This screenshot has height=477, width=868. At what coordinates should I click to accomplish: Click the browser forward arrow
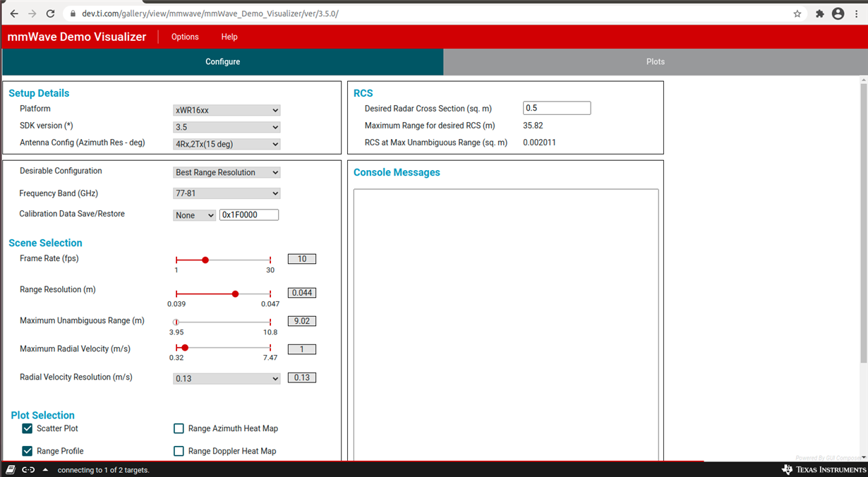[32, 13]
